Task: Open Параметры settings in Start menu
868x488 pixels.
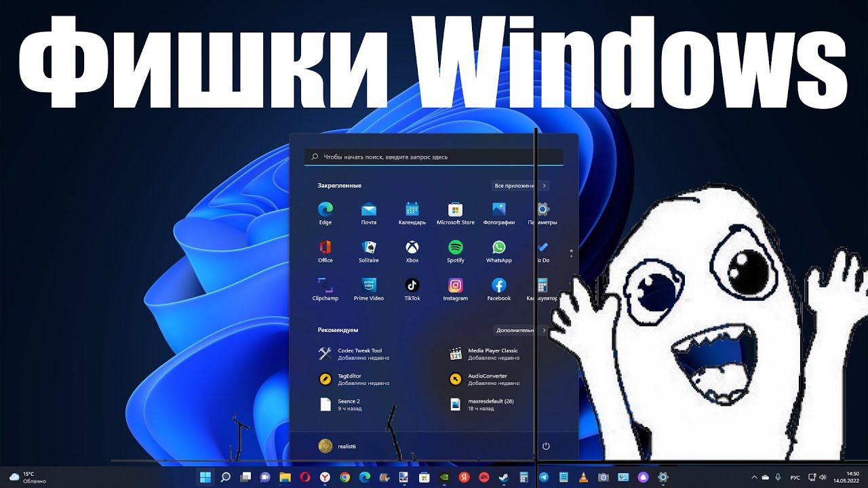Action: pos(542,213)
